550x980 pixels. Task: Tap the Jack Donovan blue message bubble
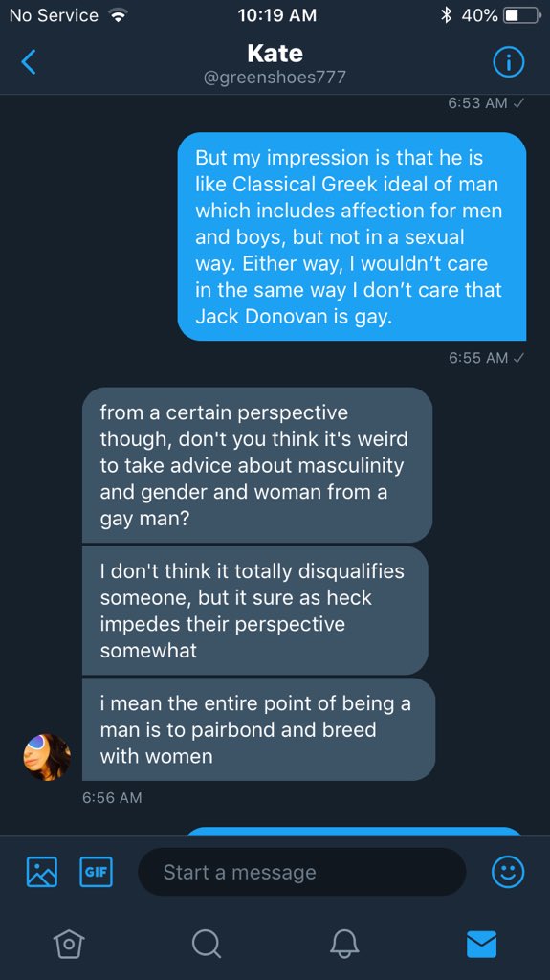coord(352,236)
